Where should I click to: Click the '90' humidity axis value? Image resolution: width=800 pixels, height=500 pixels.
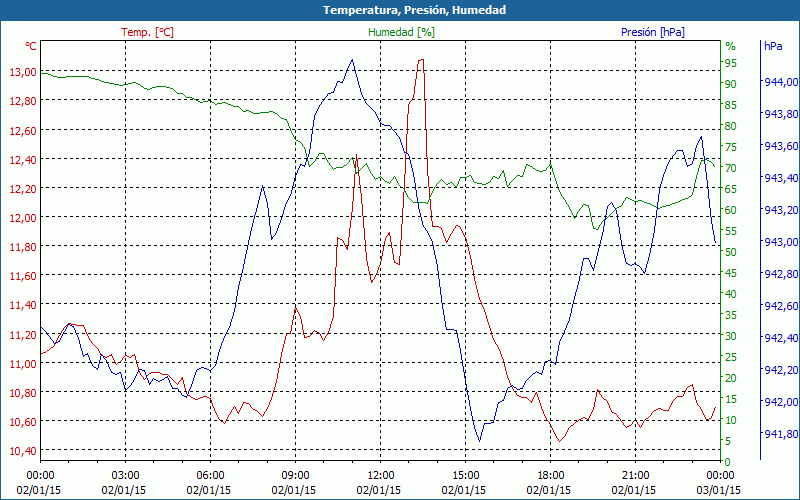[x=731, y=84]
